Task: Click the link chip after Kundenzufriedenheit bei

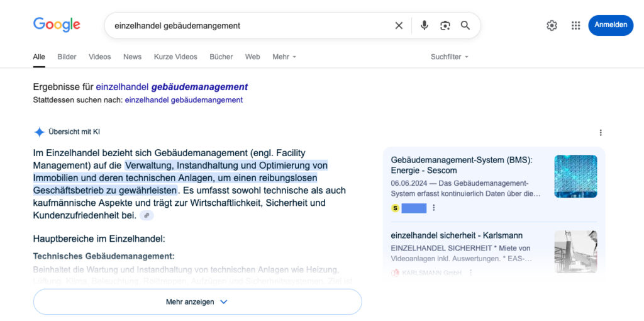Action: (x=147, y=215)
